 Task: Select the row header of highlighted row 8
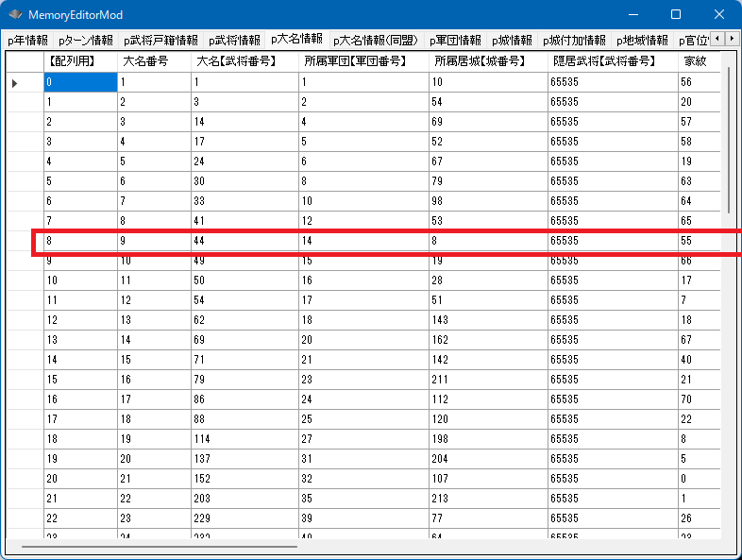[x=25, y=242]
